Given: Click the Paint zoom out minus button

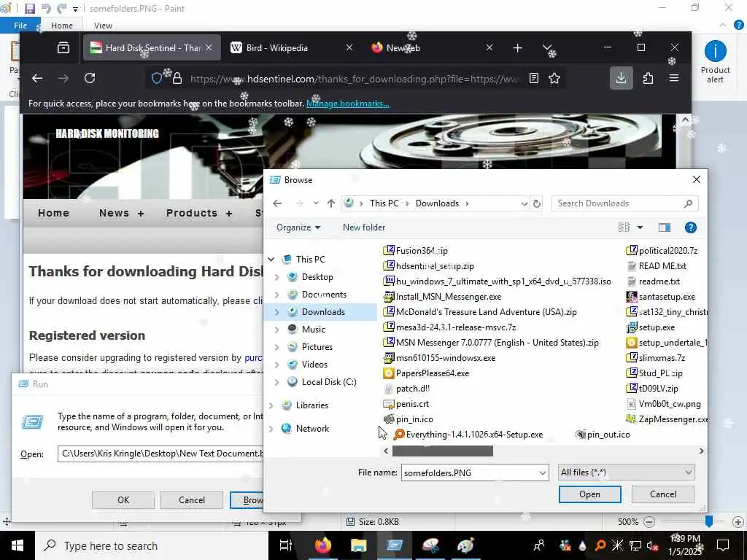Looking at the screenshot, I should (x=649, y=522).
